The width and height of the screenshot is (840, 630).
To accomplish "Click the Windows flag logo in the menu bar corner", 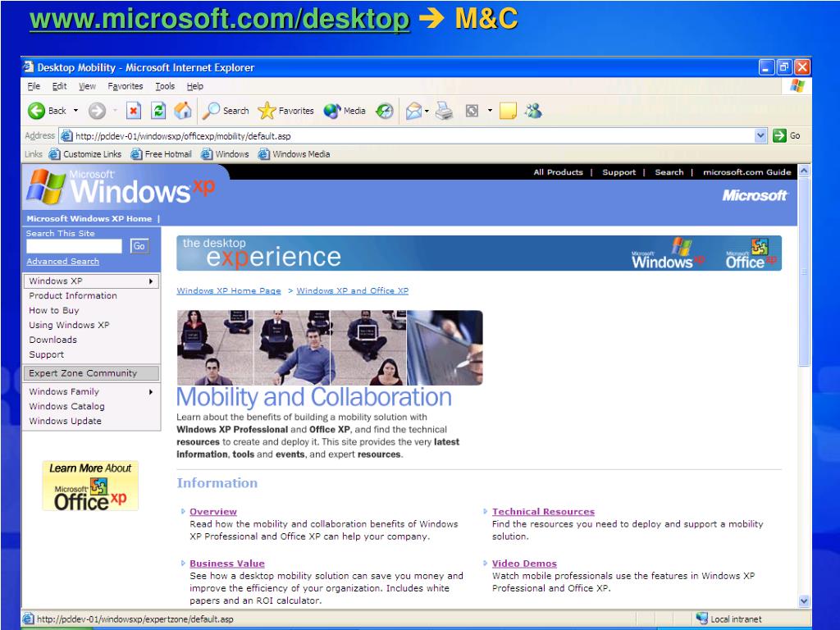I will [797, 85].
